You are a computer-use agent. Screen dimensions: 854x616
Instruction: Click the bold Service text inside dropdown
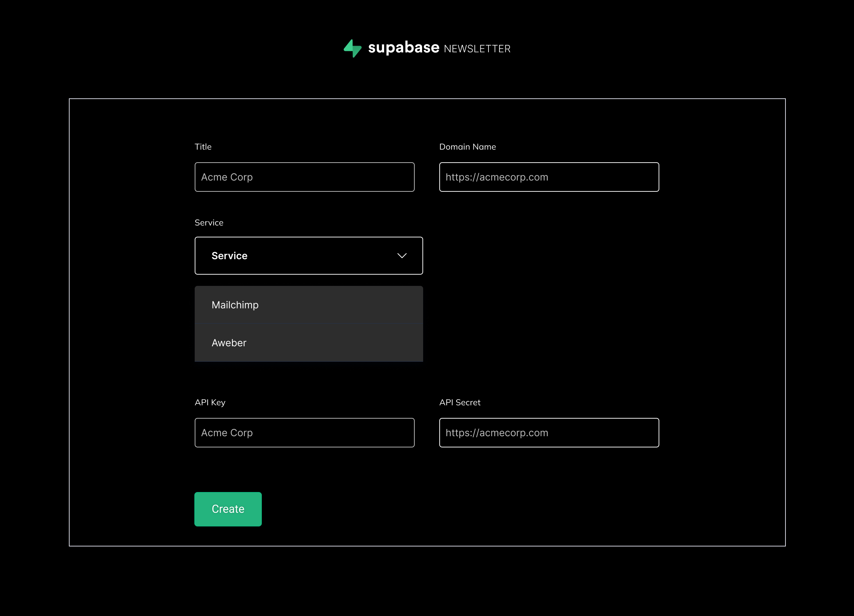(x=229, y=256)
